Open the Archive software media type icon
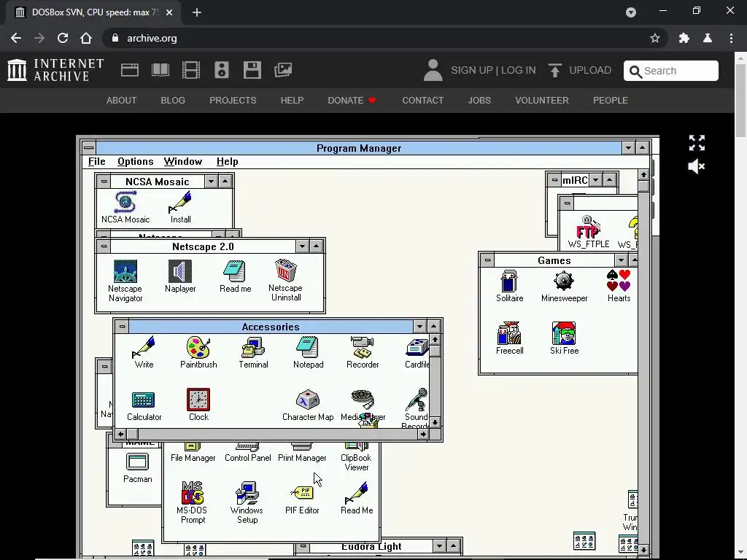The height and width of the screenshot is (560, 747). [252, 70]
